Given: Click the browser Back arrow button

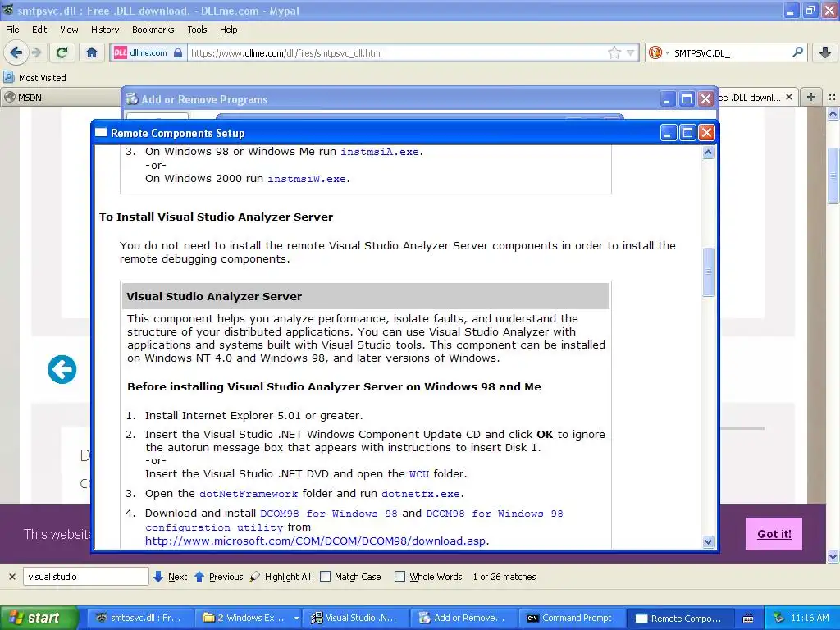Looking at the screenshot, I should click(x=16, y=52).
